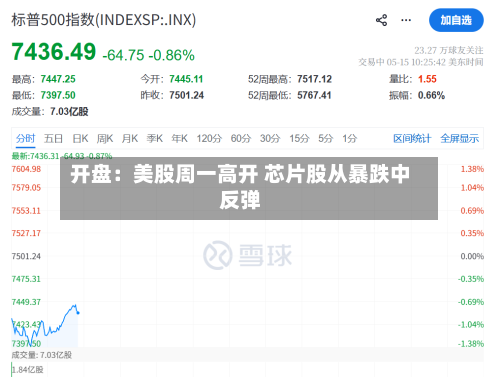Click the chart's 成交量: 7.03亿股 label

point(42,355)
